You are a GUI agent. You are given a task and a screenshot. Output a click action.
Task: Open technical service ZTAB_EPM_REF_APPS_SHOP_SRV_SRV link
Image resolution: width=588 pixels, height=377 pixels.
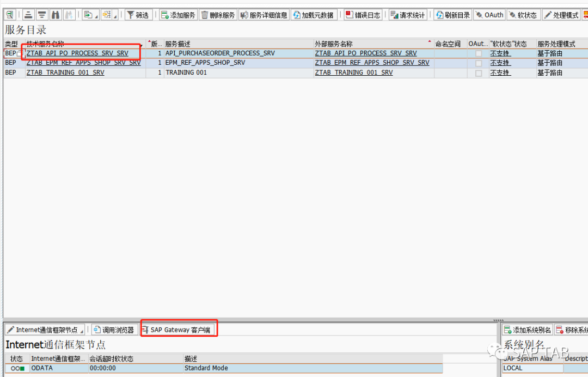click(83, 63)
